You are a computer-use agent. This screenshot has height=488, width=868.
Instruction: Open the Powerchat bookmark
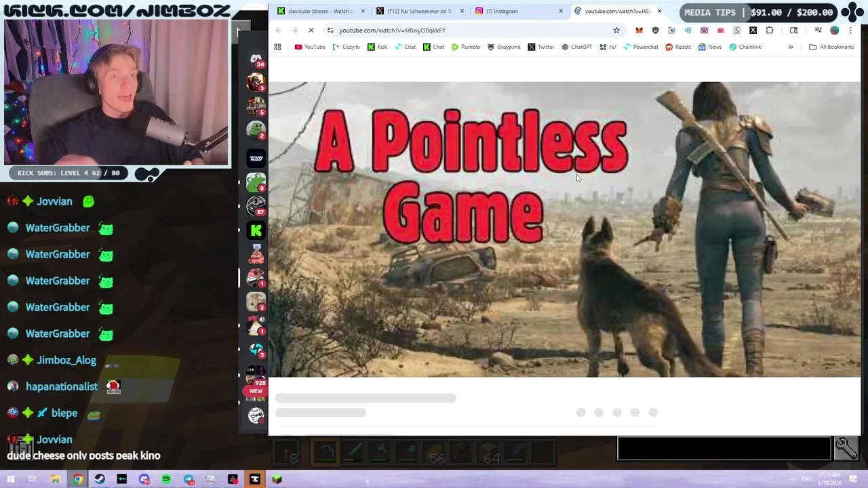pyautogui.click(x=641, y=47)
